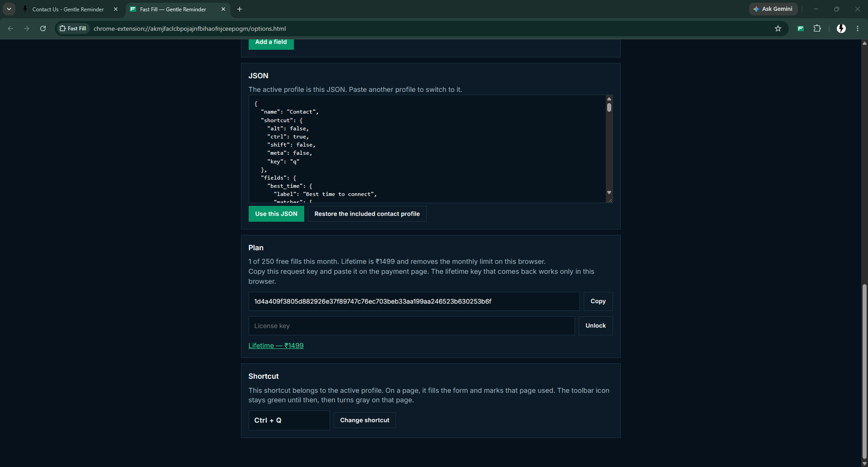
Task: Click the page scrollbar up arrow
Action: (x=864, y=43)
